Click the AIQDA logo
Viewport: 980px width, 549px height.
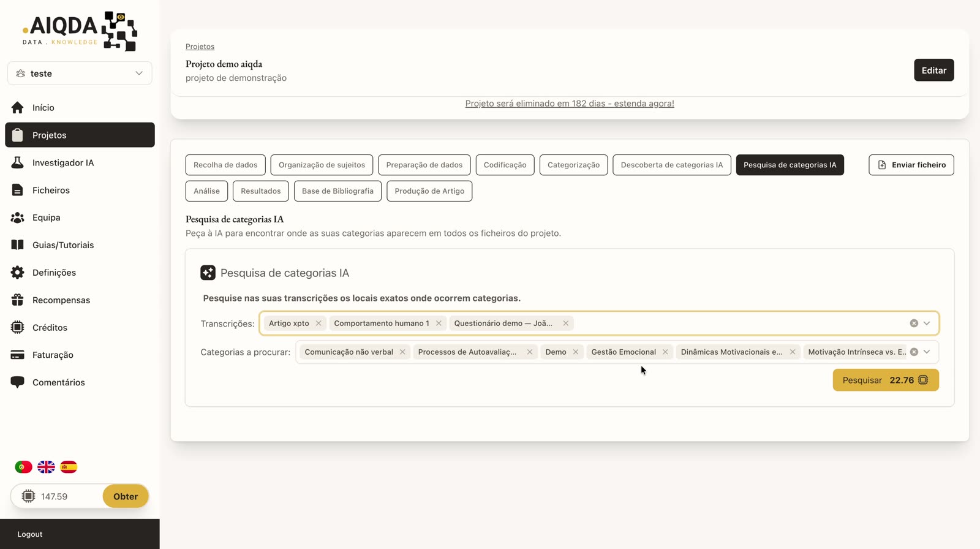pyautogui.click(x=80, y=31)
